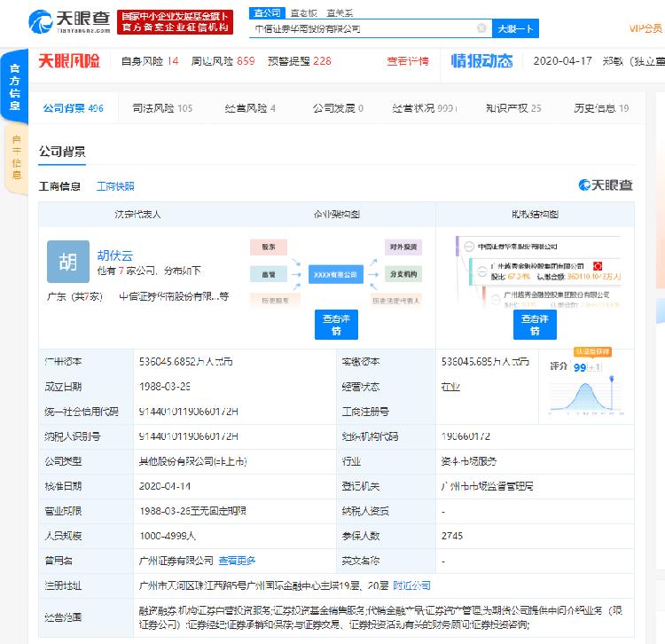665x644 pixels.
Task: Click 参保人数 value 2745
Action: [451, 536]
